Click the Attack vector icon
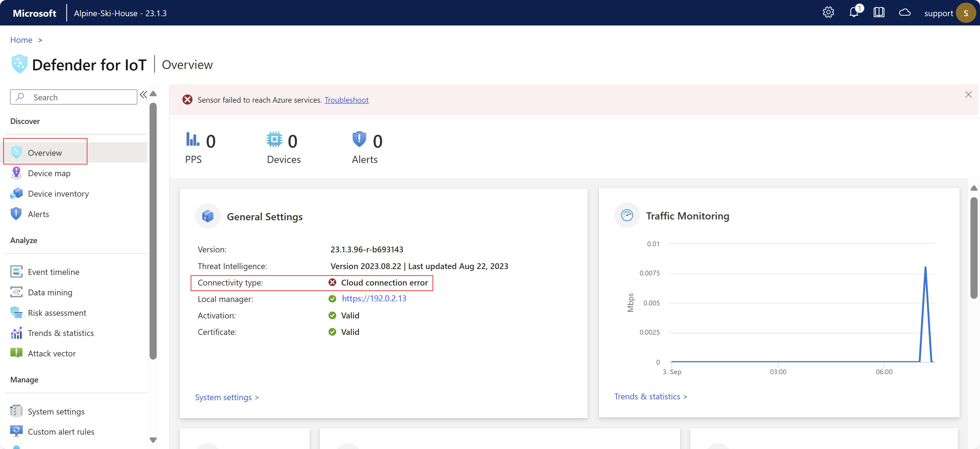 pos(16,353)
